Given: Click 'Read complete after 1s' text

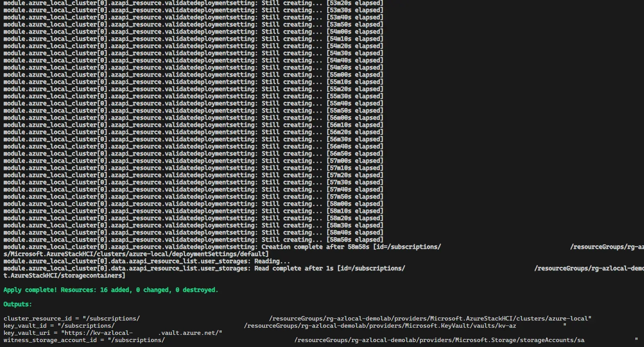Looking at the screenshot, I should (x=294, y=269).
